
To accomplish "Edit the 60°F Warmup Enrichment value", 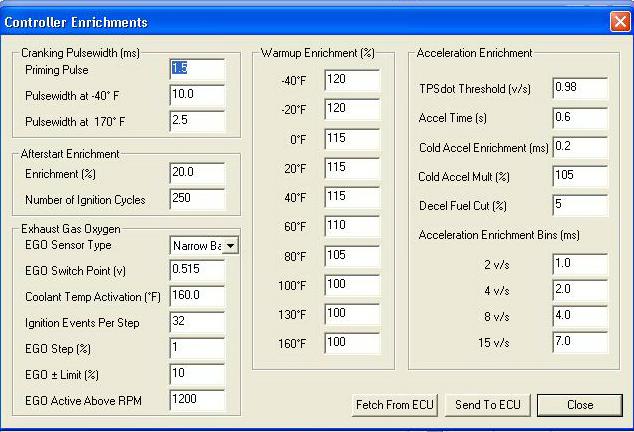I will click(x=351, y=227).
